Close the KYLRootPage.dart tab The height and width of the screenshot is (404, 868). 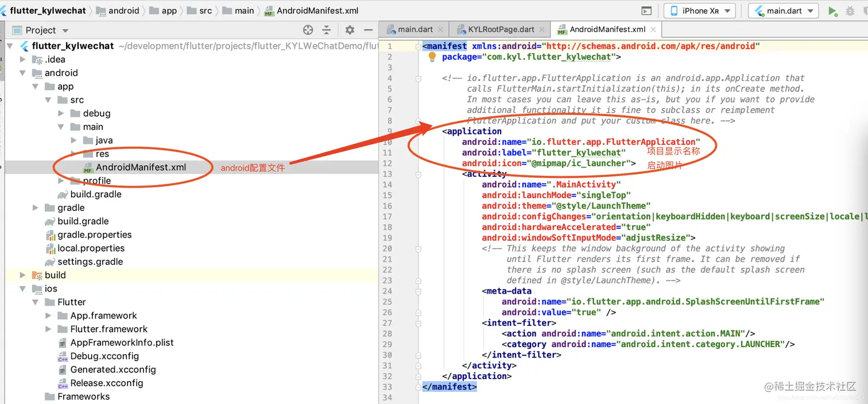pos(541,29)
